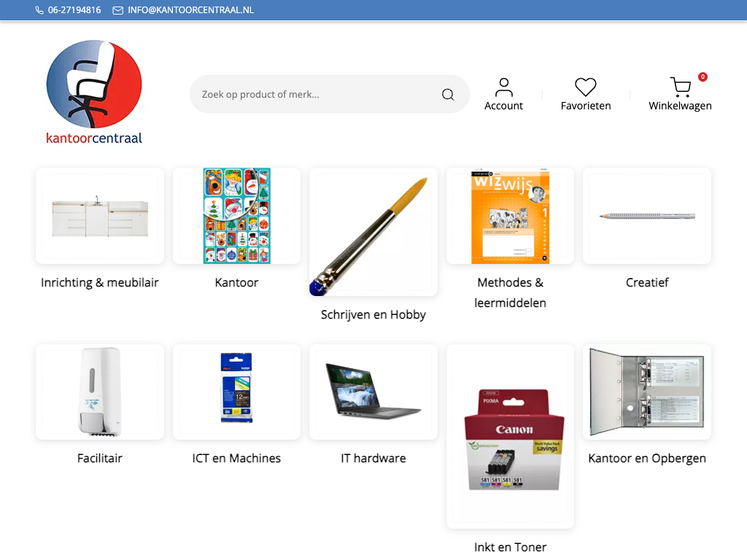Focus the product or brand search field
This screenshot has width=747, height=560.
coord(329,94)
